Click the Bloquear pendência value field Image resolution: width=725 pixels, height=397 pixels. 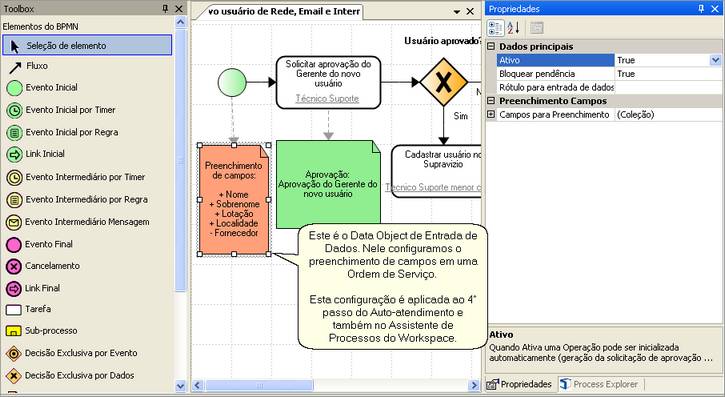(668, 74)
